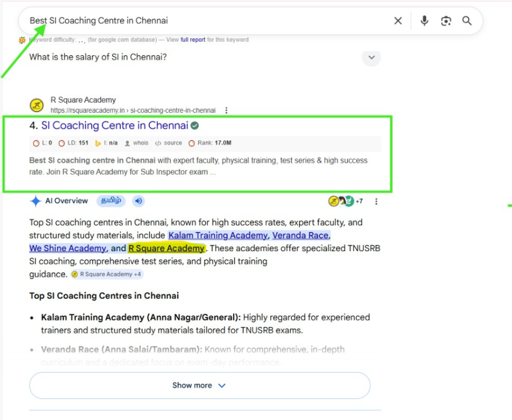Viewport: 512px width, 420px height.
Task: Click the L: 0 links metric
Action: point(42,143)
